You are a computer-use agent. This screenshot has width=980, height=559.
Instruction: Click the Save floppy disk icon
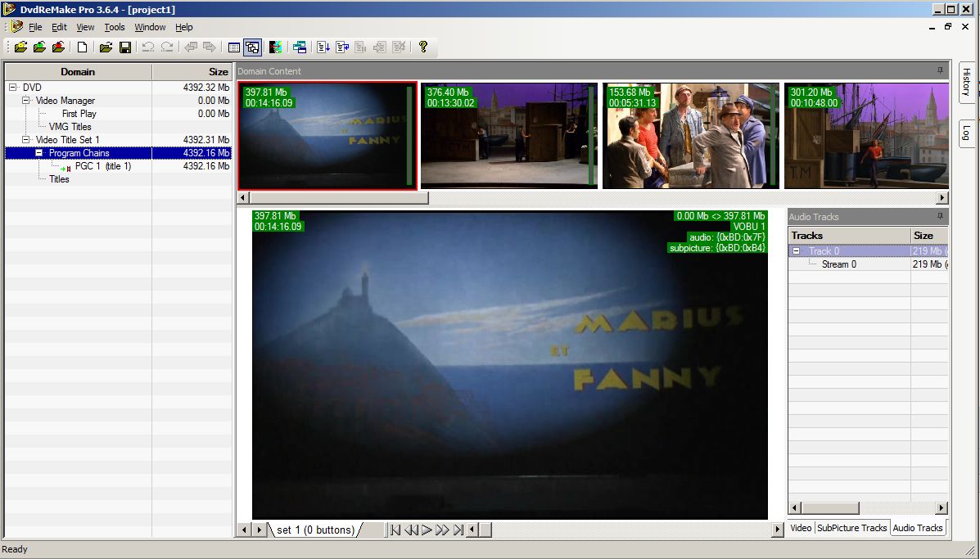[x=125, y=47]
